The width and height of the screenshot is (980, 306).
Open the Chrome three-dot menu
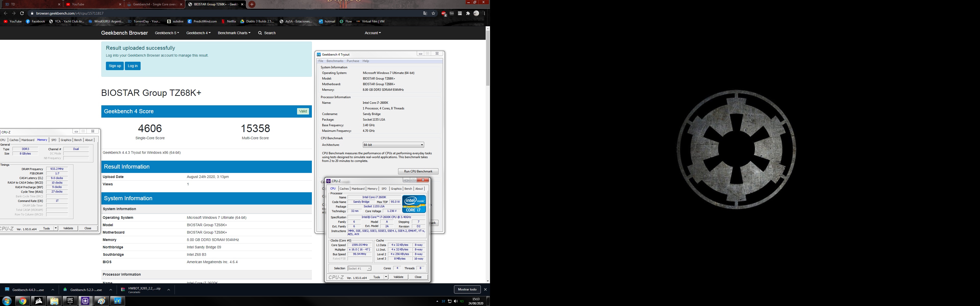484,13
